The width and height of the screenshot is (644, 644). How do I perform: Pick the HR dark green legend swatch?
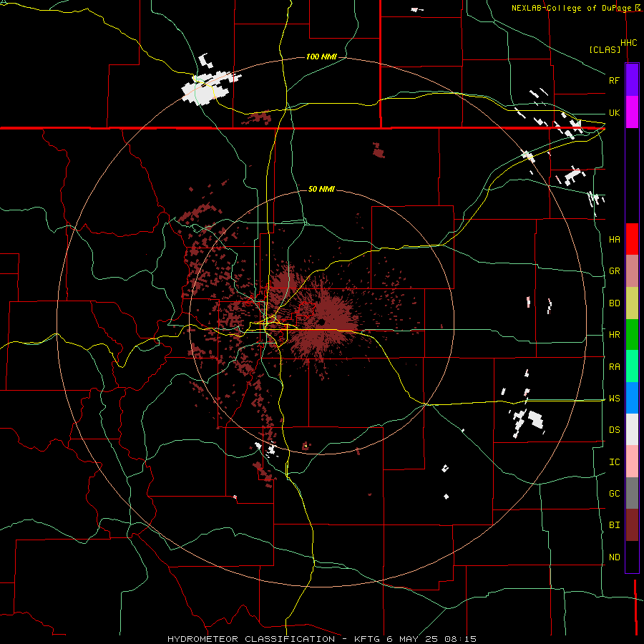coord(632,335)
